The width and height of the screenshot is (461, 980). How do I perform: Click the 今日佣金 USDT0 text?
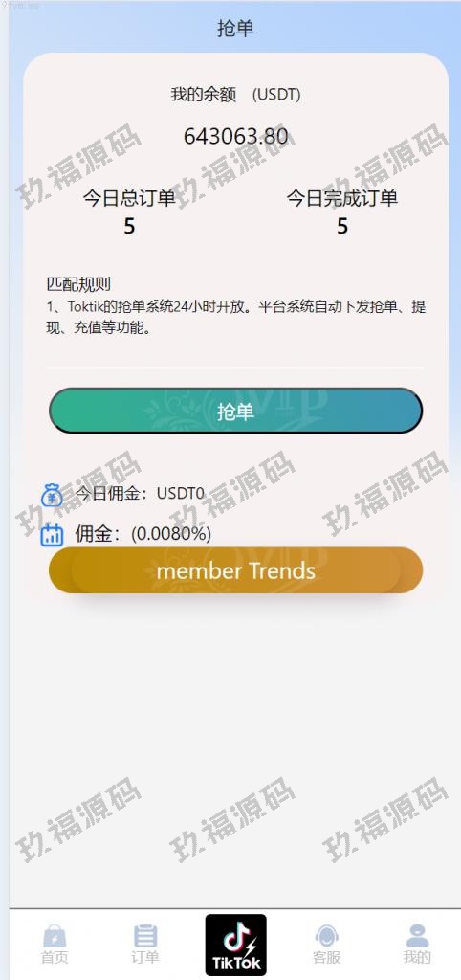coord(140,493)
